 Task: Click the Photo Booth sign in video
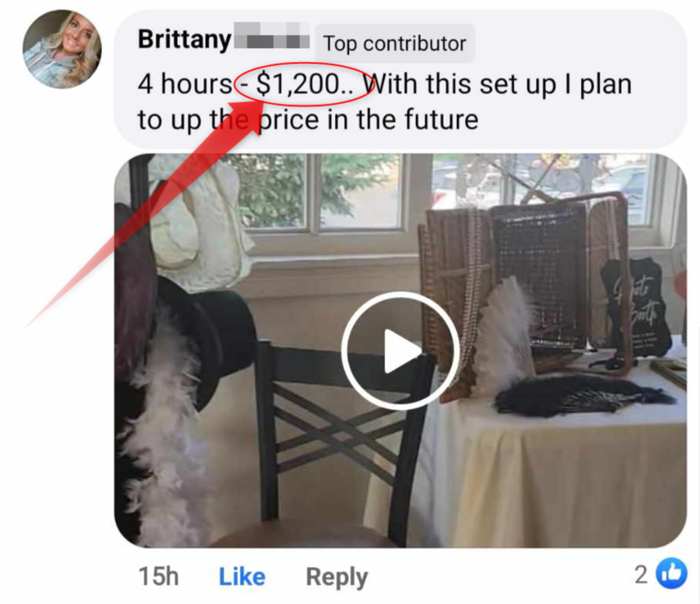click(636, 308)
